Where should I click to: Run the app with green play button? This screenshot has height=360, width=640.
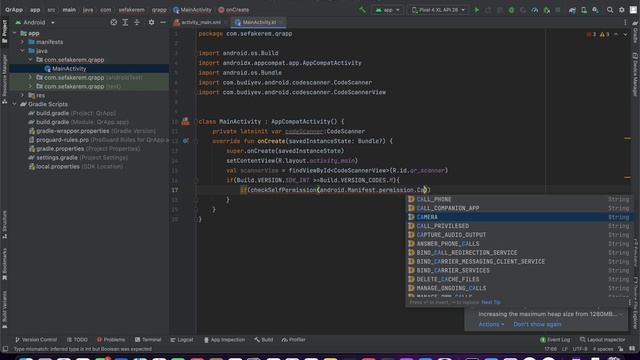476,10
